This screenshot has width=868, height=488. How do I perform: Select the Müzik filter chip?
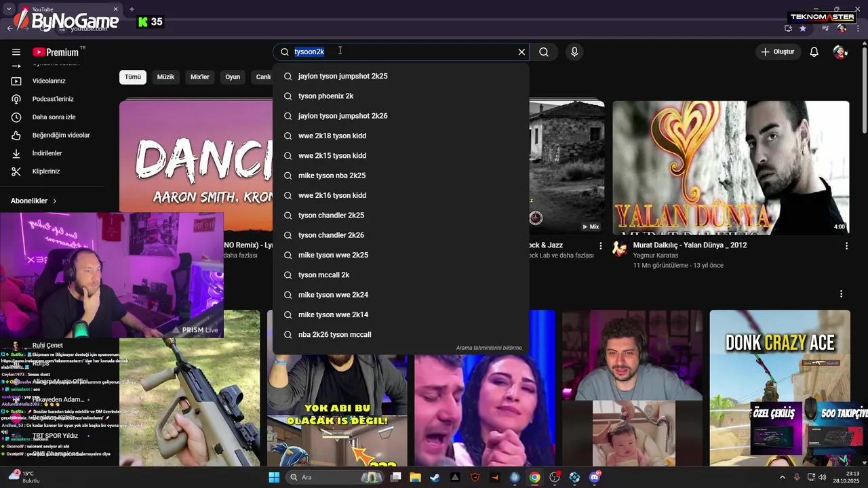click(165, 77)
